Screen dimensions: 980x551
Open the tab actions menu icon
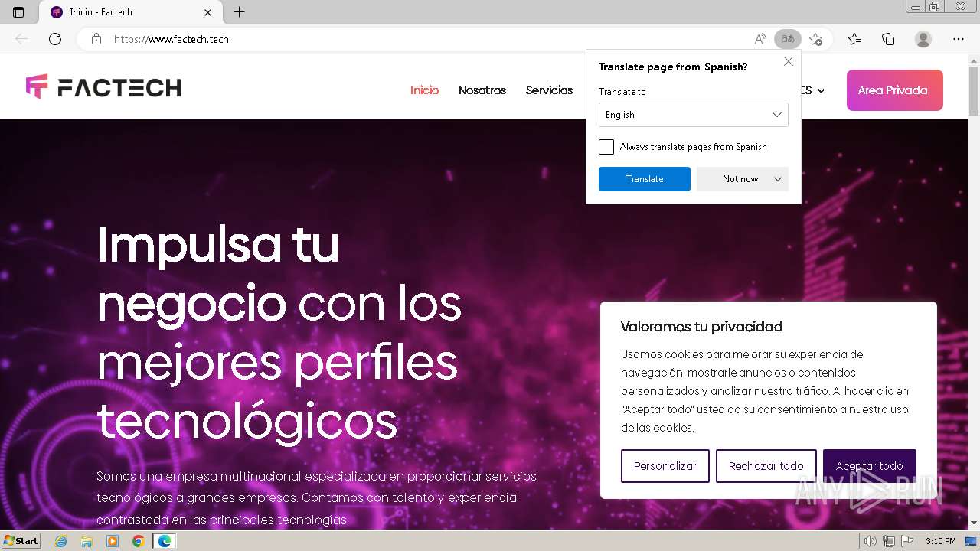(x=18, y=12)
